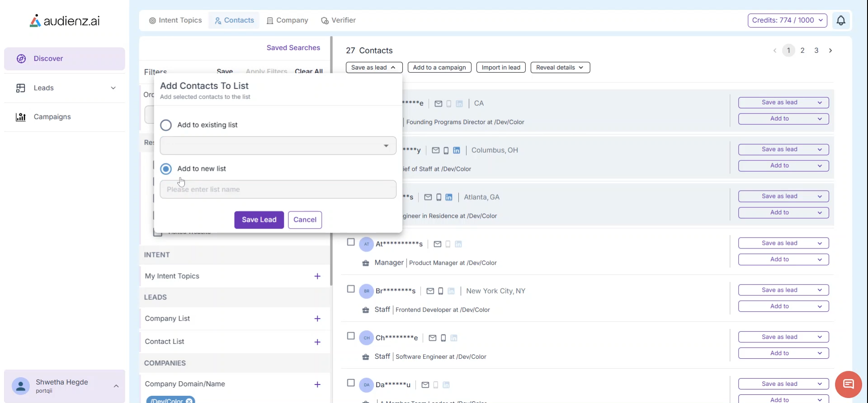Click CH avatar of Software Engineer contact
The height and width of the screenshot is (403, 868).
point(366,338)
